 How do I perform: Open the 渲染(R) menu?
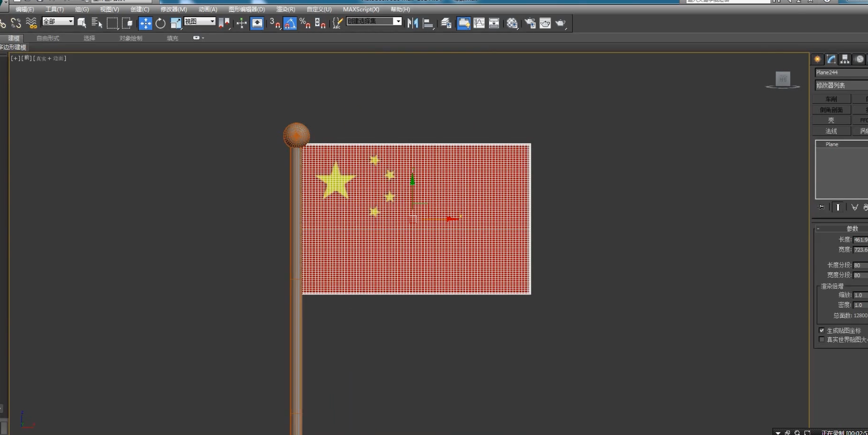point(286,9)
